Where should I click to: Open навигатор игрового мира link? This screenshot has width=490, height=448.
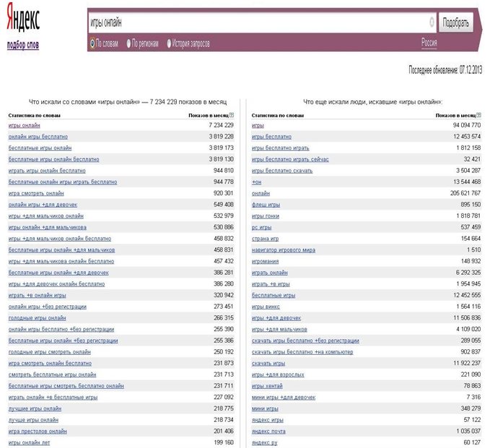[284, 250]
